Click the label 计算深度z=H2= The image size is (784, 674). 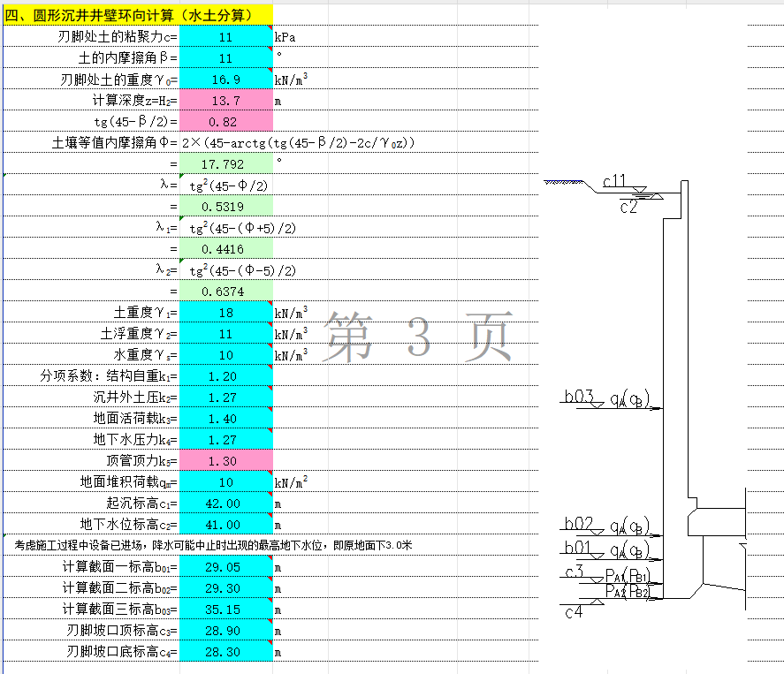click(134, 101)
